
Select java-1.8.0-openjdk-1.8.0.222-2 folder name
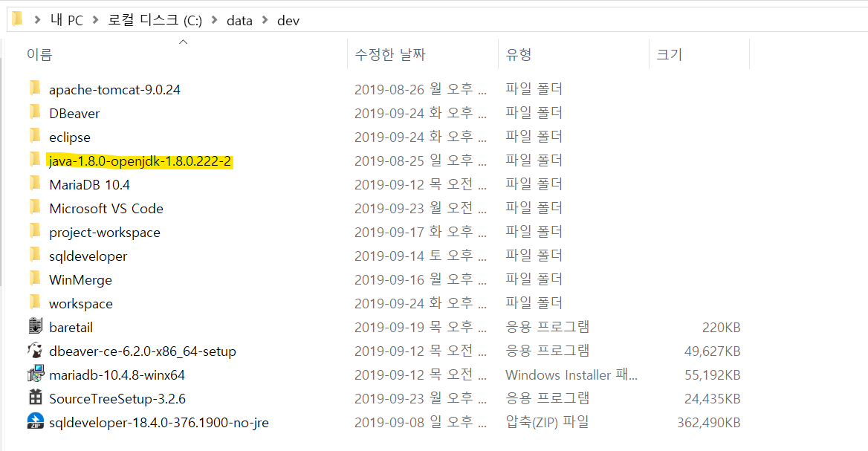click(x=140, y=161)
